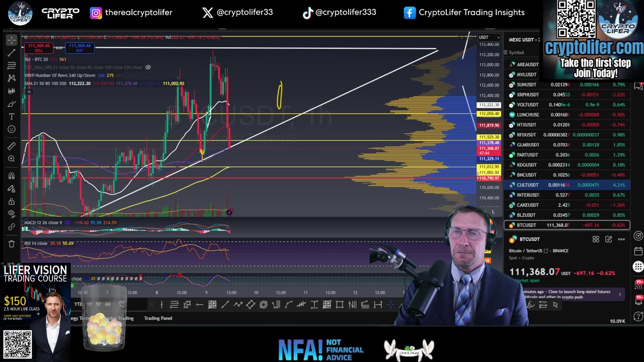Click the MACD 12 26 close 9 legend
Image resolution: width=644 pixels, height=362 pixels.
click(43, 222)
